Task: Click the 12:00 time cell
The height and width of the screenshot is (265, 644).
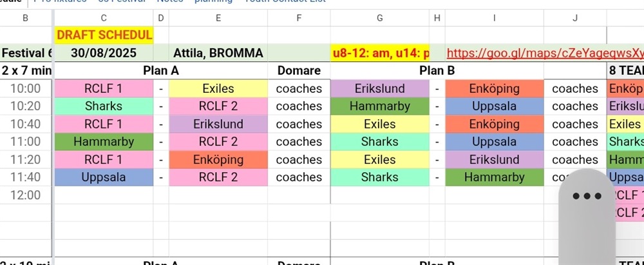Action: click(x=26, y=195)
